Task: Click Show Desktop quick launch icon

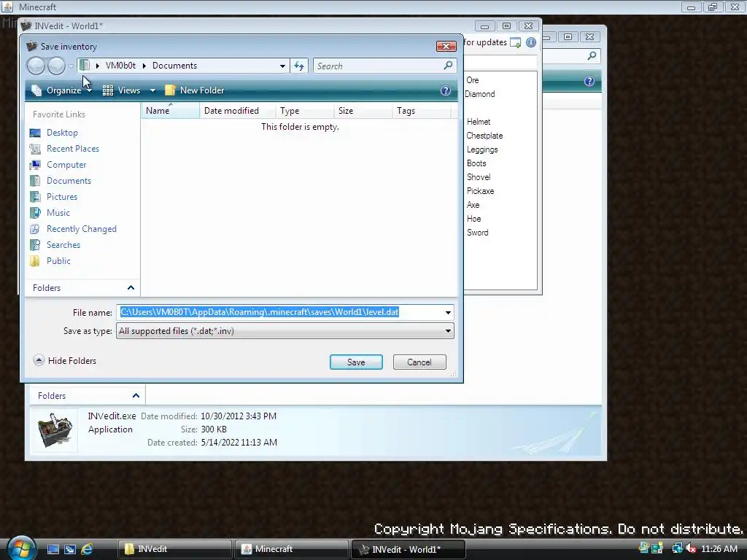Action: pos(53,549)
